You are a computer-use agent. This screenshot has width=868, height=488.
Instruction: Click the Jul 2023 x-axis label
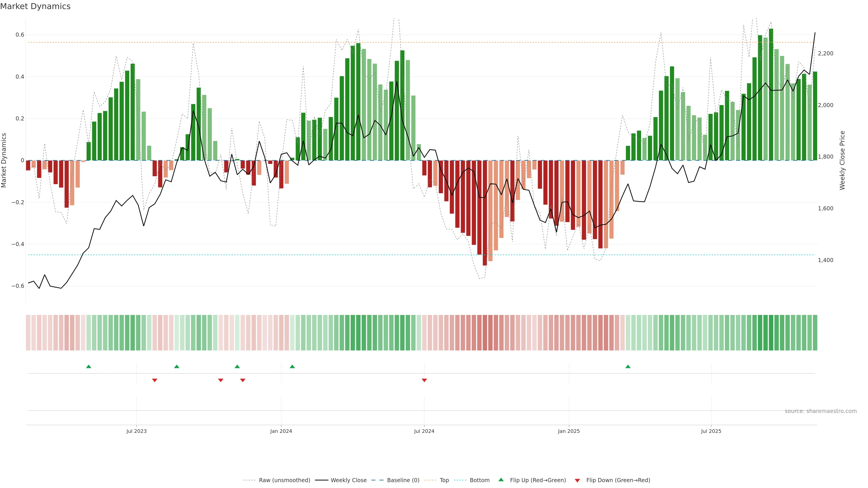(136, 431)
